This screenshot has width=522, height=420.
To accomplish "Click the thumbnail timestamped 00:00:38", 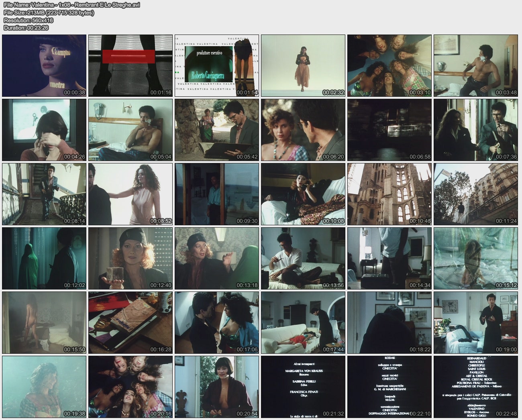I will (44, 65).
